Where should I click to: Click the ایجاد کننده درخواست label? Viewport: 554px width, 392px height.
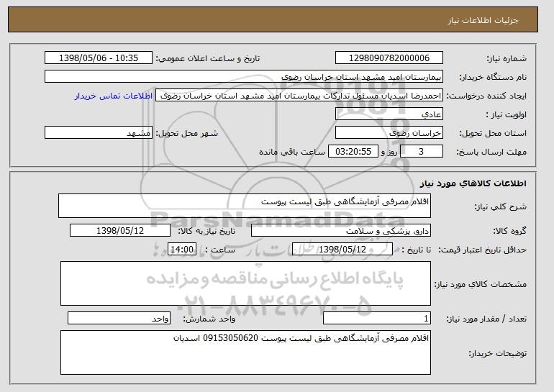pos(486,96)
